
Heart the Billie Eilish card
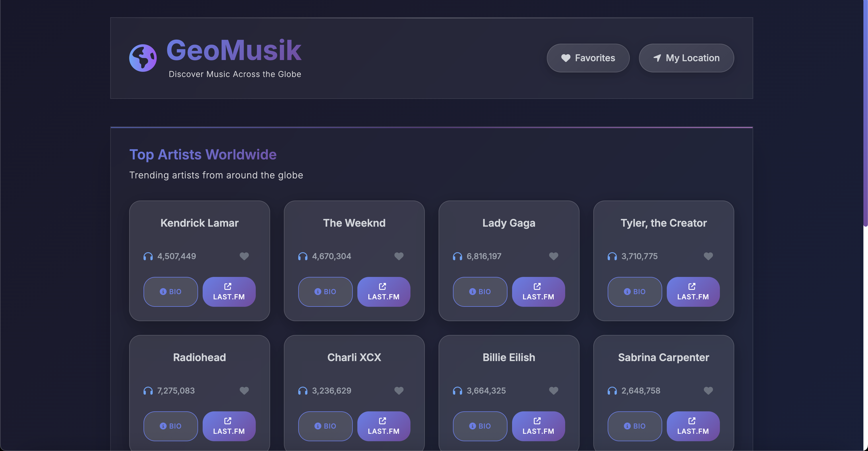(553, 390)
